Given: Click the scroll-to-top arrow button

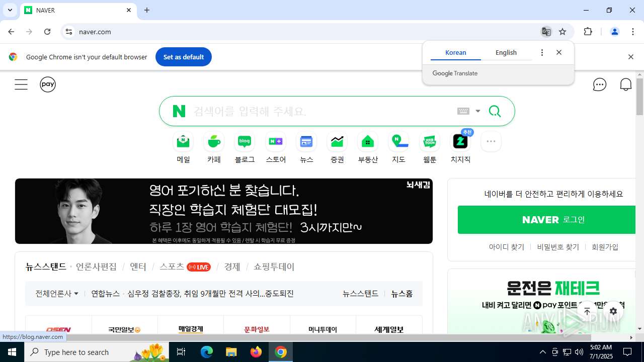Looking at the screenshot, I should 587,312.
